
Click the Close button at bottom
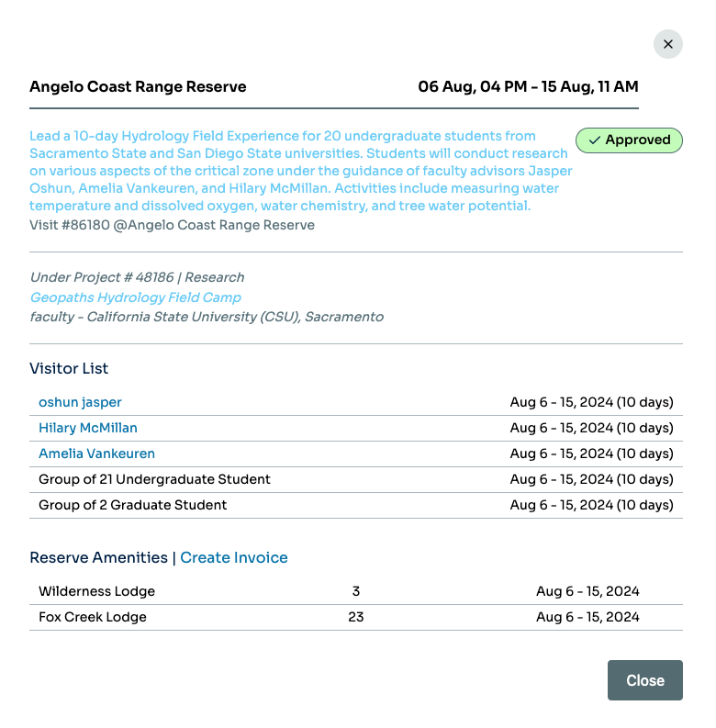645,680
